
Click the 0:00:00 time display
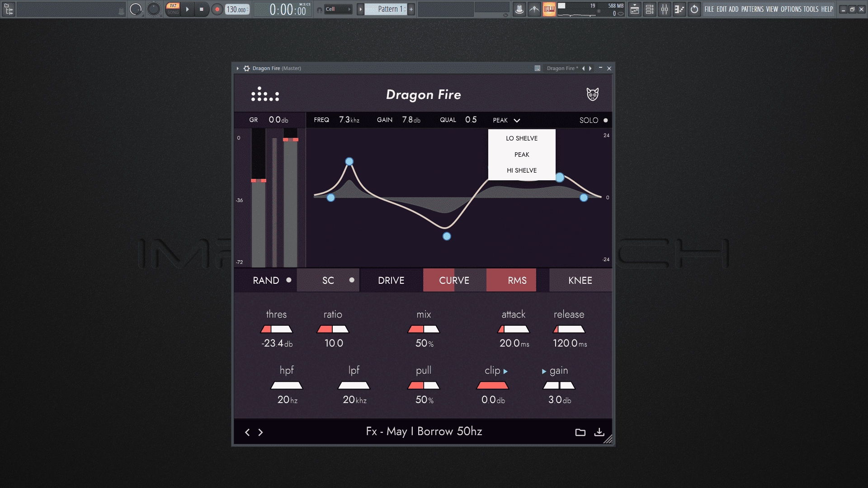click(288, 9)
